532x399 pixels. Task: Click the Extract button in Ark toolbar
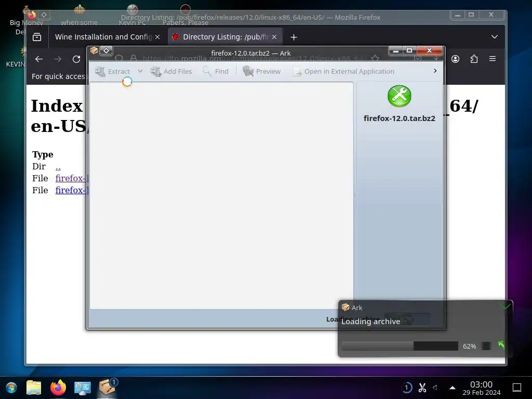point(113,71)
